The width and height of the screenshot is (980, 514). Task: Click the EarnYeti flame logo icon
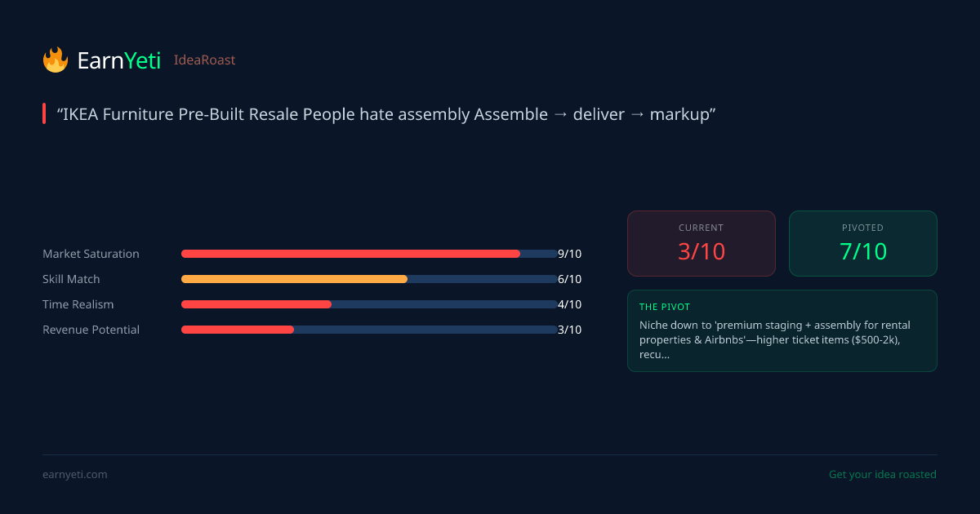[56, 60]
